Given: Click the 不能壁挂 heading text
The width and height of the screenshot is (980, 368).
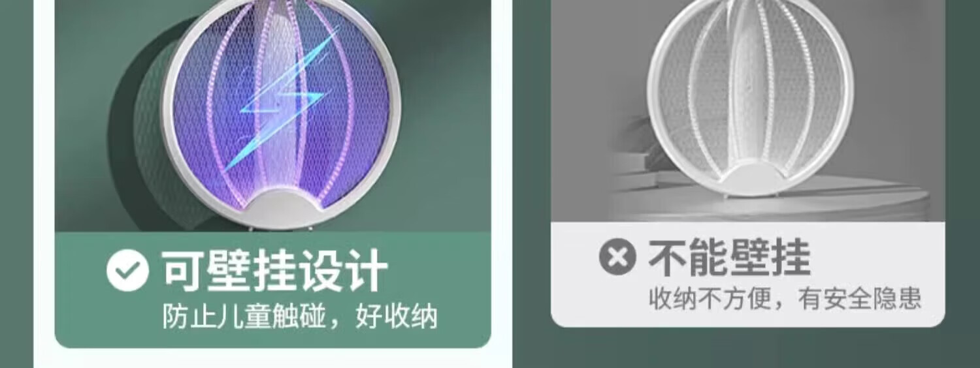Looking at the screenshot, I should (729, 257).
